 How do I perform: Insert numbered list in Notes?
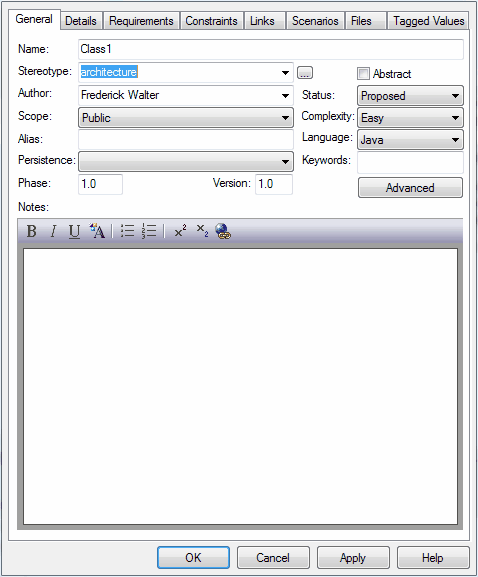coord(149,231)
